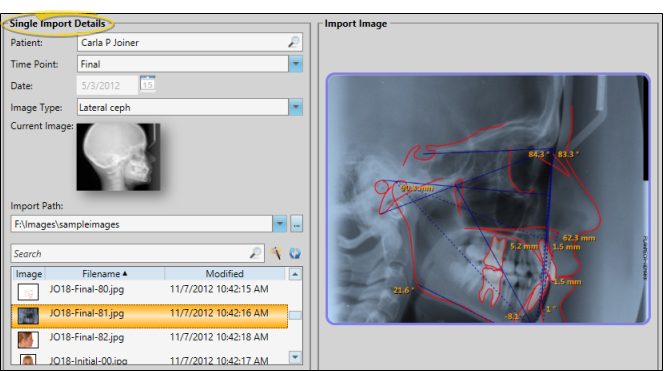Click the refresh file list icon
The image size is (664, 371).
[x=295, y=253]
